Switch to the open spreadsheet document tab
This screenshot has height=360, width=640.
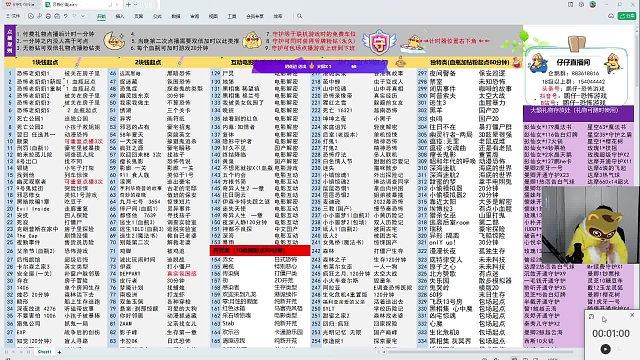coord(81,4)
